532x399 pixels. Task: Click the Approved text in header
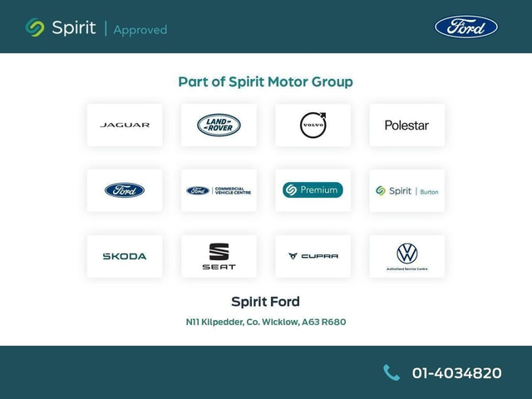click(140, 30)
